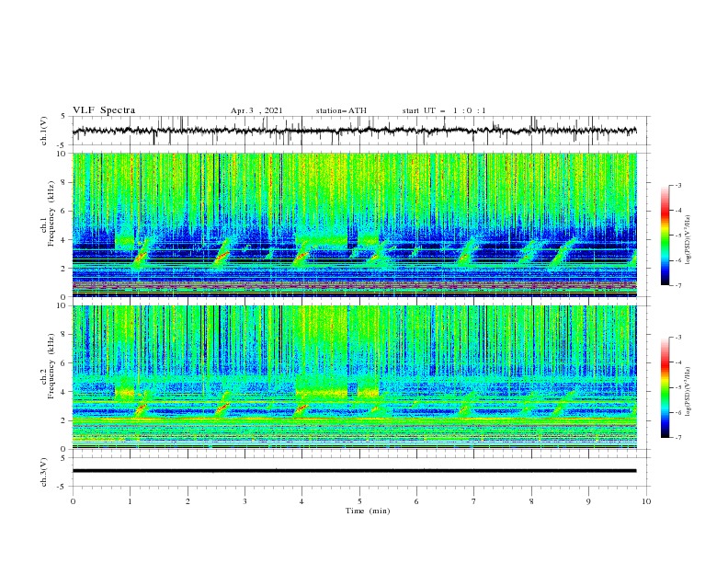Click the ch.2 spectrogram "6" kHz tick label
This screenshot has width=728, height=563.
tap(65, 363)
